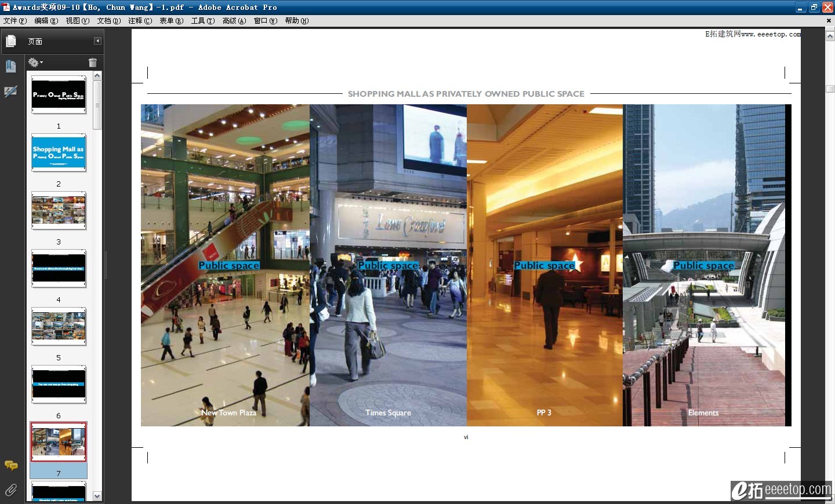Select highlighted page 7 thumbnail

click(x=59, y=442)
